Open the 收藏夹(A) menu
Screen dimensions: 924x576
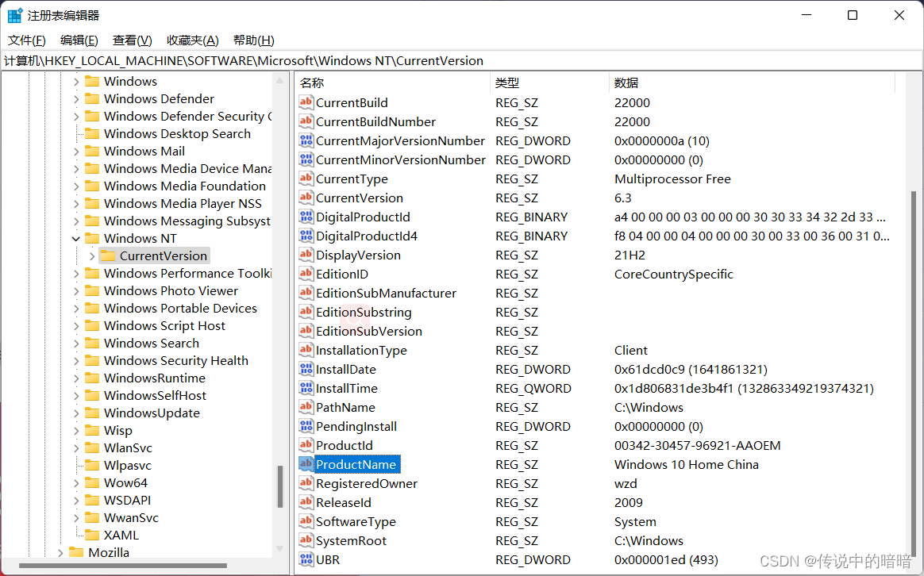[x=193, y=40]
